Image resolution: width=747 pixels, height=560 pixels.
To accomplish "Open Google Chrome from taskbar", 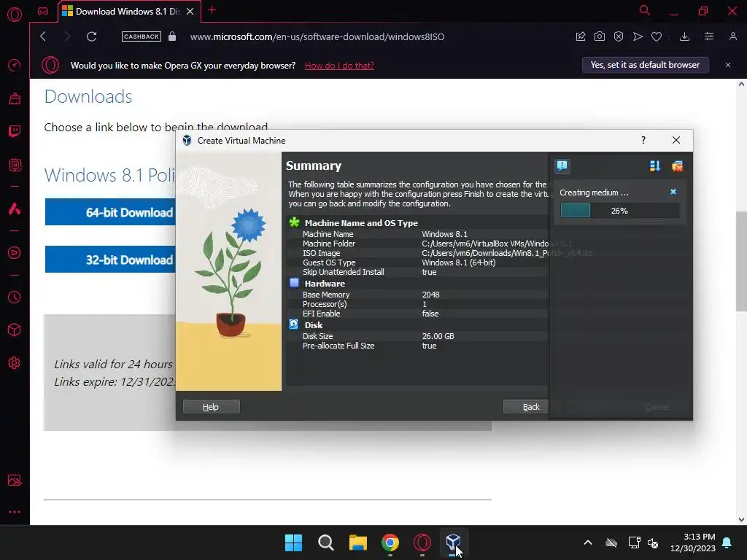I will click(390, 542).
